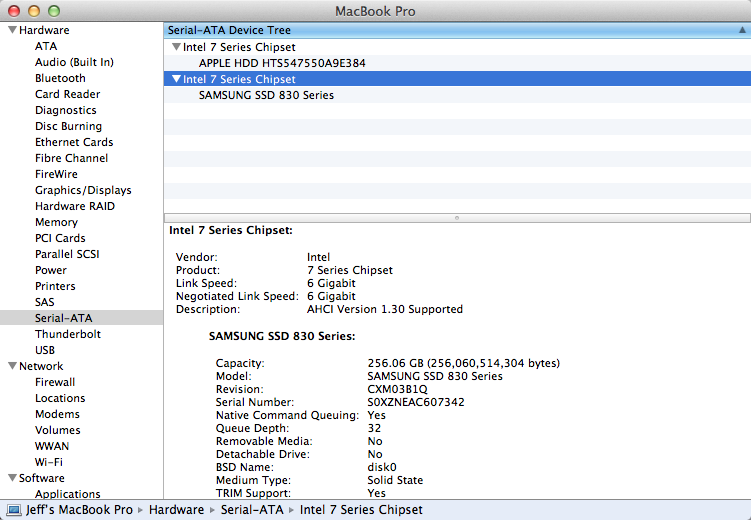Open Hardware RAID entry
751x520 pixels.
tap(75, 206)
